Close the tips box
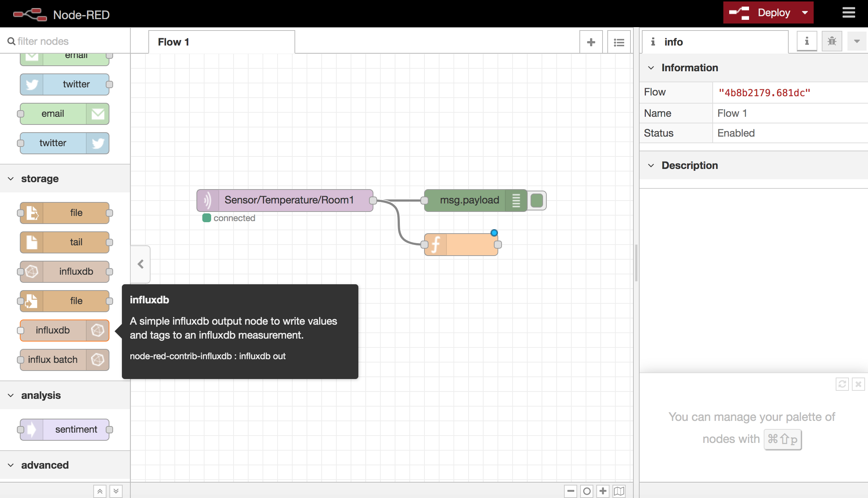The image size is (868, 498). pyautogui.click(x=858, y=384)
